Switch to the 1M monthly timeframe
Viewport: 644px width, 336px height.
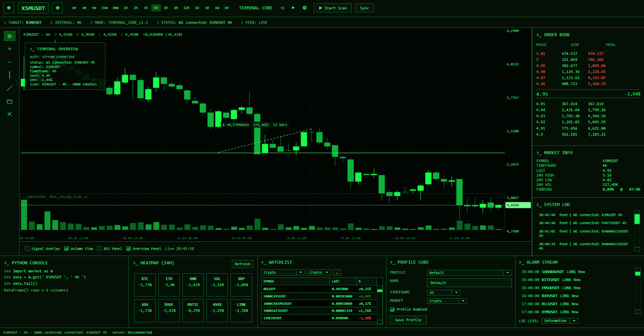coord(226,8)
